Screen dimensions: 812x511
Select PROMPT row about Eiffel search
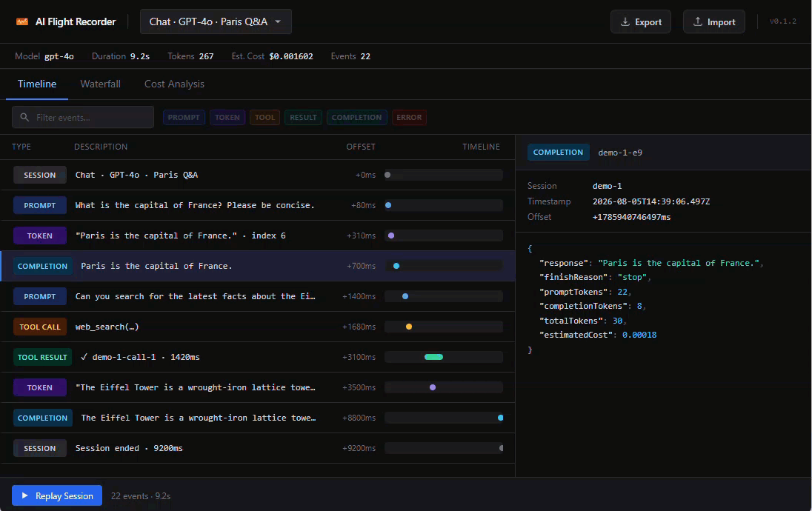pos(257,296)
